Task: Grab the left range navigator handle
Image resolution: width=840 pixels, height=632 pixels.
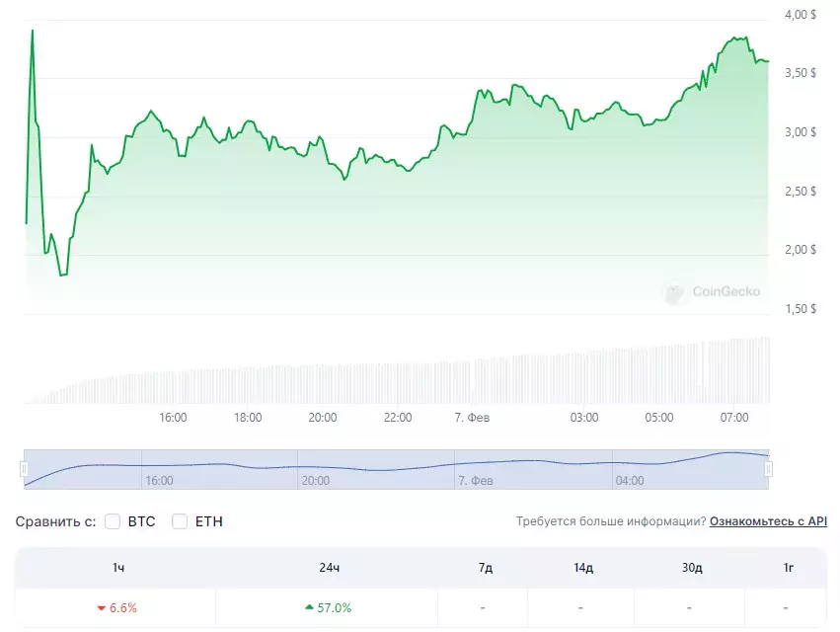Action: [24, 469]
